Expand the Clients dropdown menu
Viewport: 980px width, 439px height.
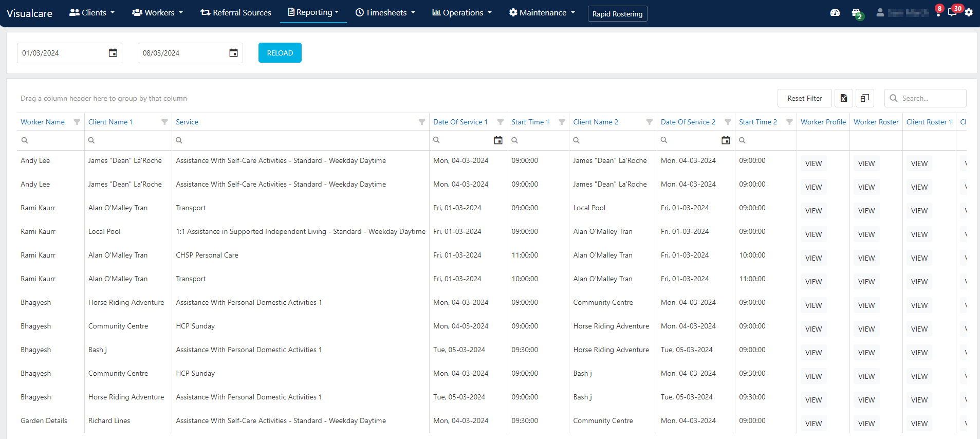click(x=92, y=12)
